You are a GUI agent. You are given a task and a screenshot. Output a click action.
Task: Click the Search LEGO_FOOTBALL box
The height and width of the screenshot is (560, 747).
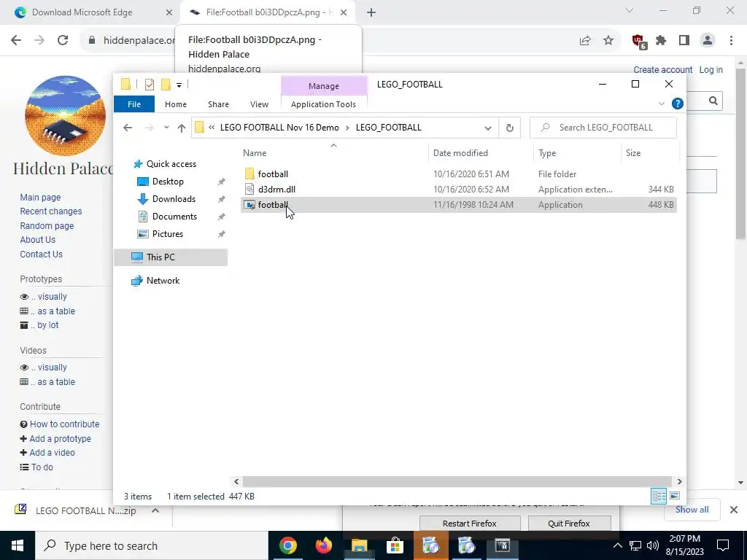[603, 128]
